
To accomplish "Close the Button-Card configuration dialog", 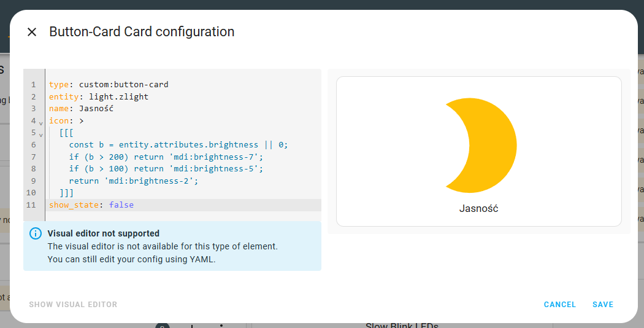I will (32, 32).
